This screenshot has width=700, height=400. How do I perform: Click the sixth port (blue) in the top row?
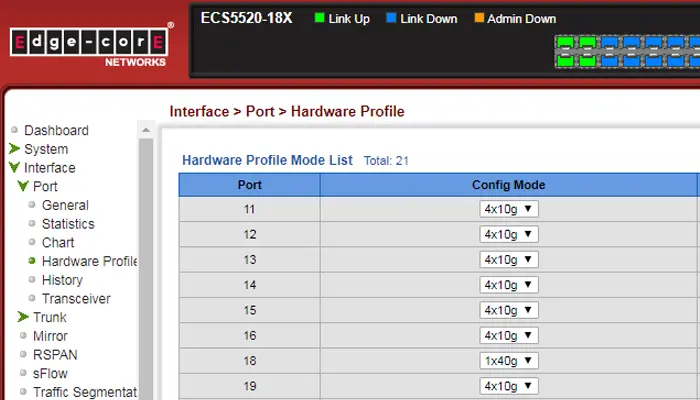point(676,42)
